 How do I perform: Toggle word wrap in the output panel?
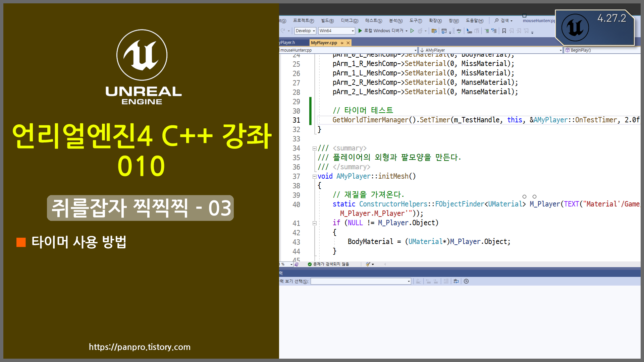point(456,281)
